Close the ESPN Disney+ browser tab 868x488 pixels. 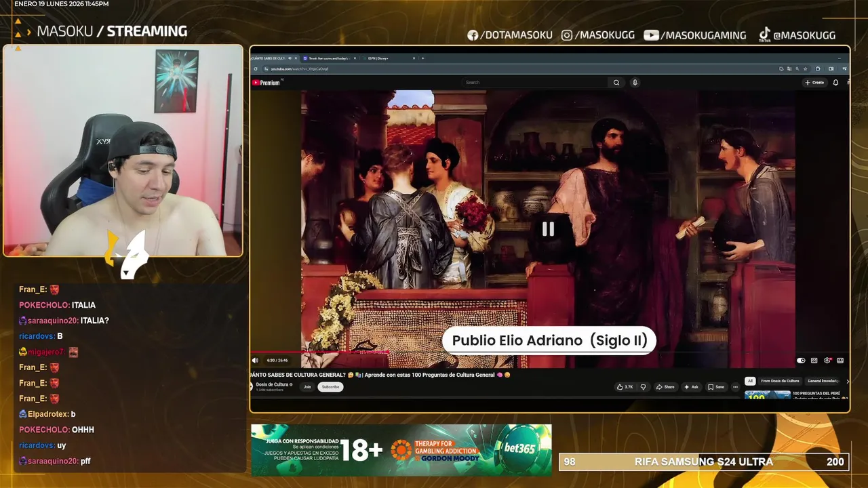(x=414, y=58)
